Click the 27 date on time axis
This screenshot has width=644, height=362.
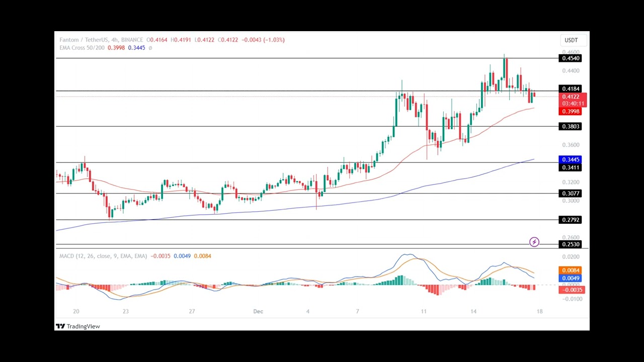[192, 311]
